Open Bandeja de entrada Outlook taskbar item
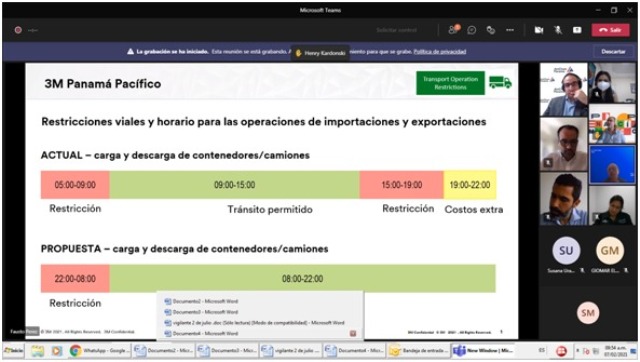640x362 pixels. click(418, 351)
